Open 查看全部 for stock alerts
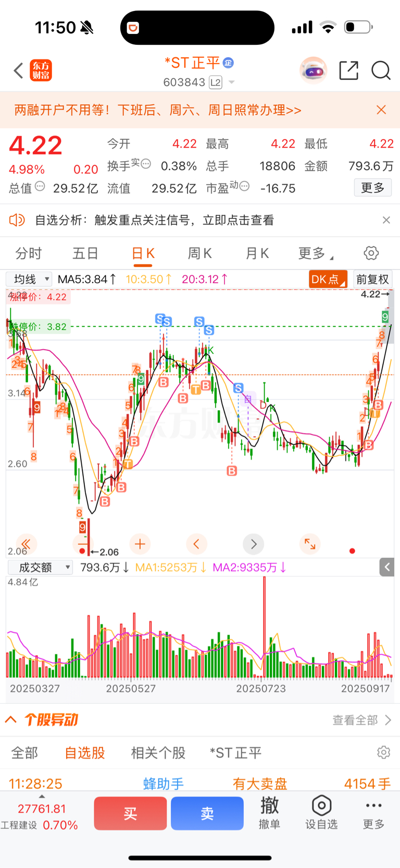The height and width of the screenshot is (868, 400). (362, 720)
